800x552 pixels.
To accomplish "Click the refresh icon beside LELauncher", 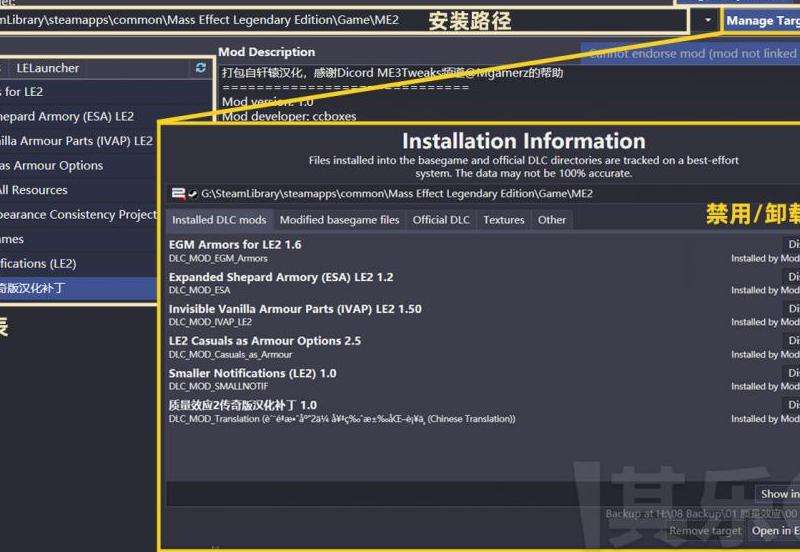I will 201,68.
